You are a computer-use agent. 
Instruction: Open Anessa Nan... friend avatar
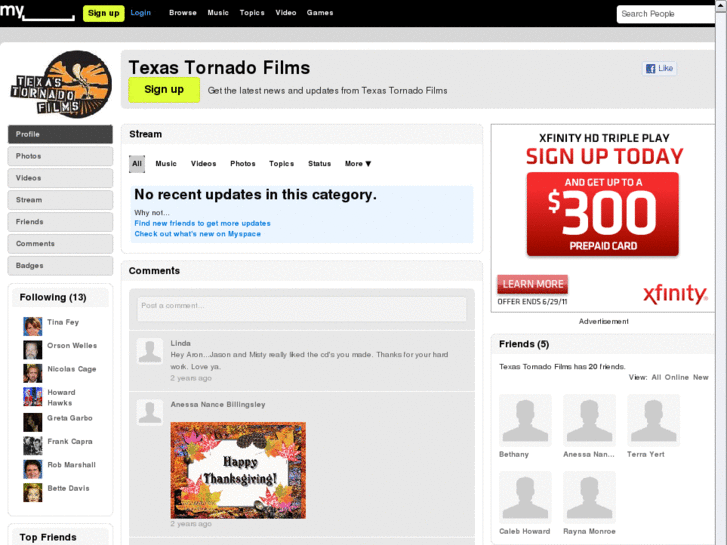tap(589, 420)
